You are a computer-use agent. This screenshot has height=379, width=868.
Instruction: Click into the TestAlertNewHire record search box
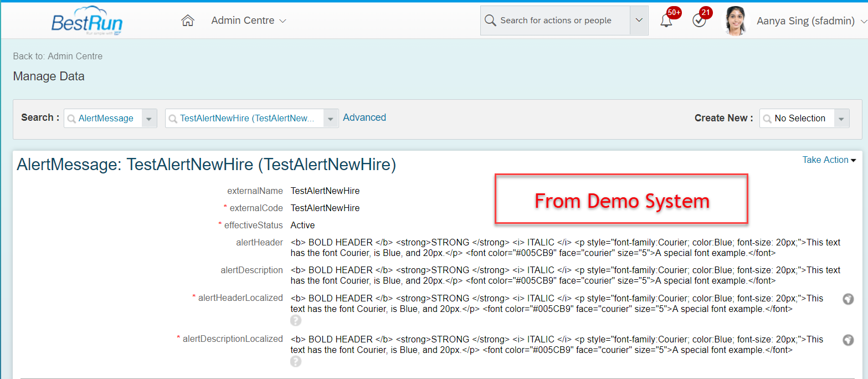point(245,118)
